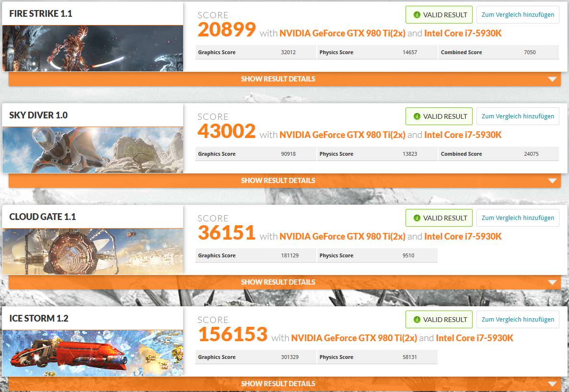
Task: Click the Sky Diver overall score 43002
Action: pyautogui.click(x=227, y=131)
